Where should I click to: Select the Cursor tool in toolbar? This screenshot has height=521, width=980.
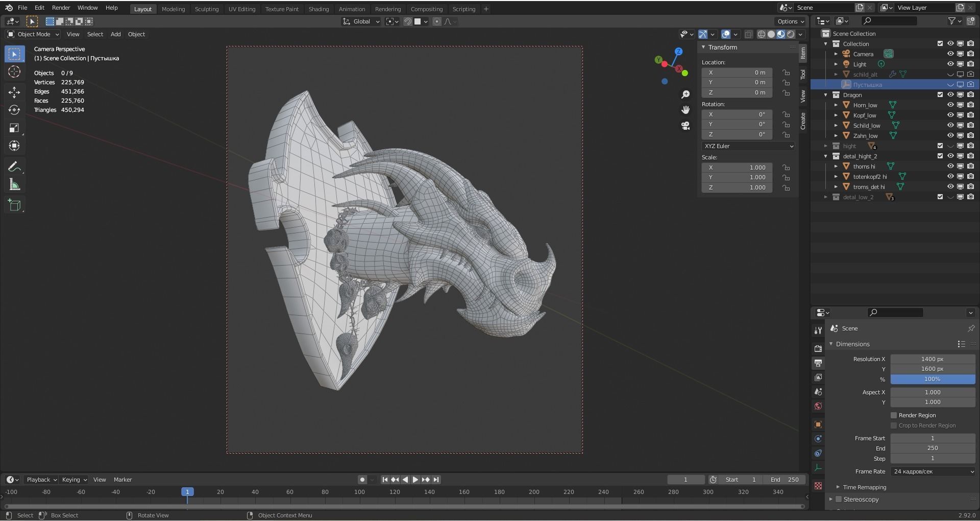14,72
